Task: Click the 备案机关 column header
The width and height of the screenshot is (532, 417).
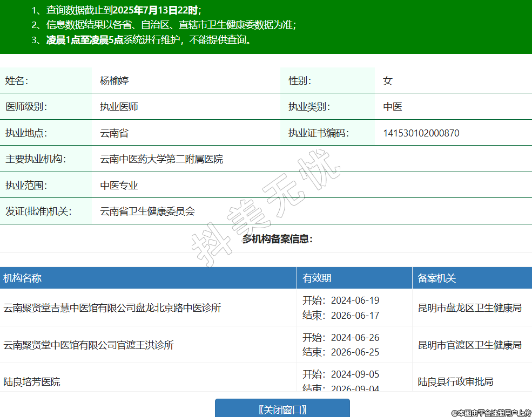Action: point(437,278)
